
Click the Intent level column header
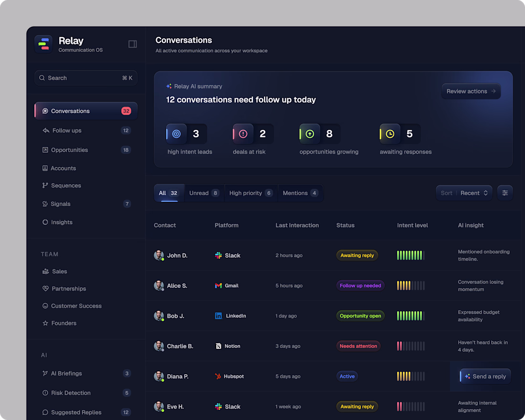click(x=412, y=225)
